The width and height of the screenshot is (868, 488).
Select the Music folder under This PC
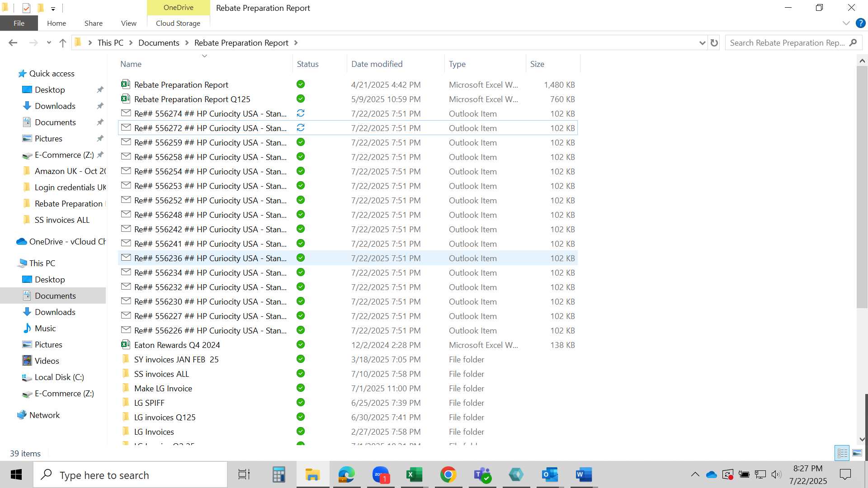pos(45,328)
